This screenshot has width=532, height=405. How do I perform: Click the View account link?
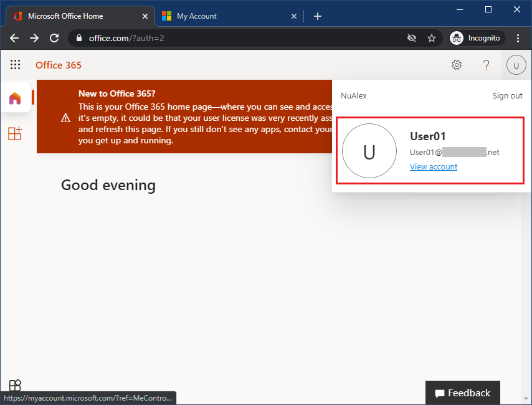coord(434,167)
